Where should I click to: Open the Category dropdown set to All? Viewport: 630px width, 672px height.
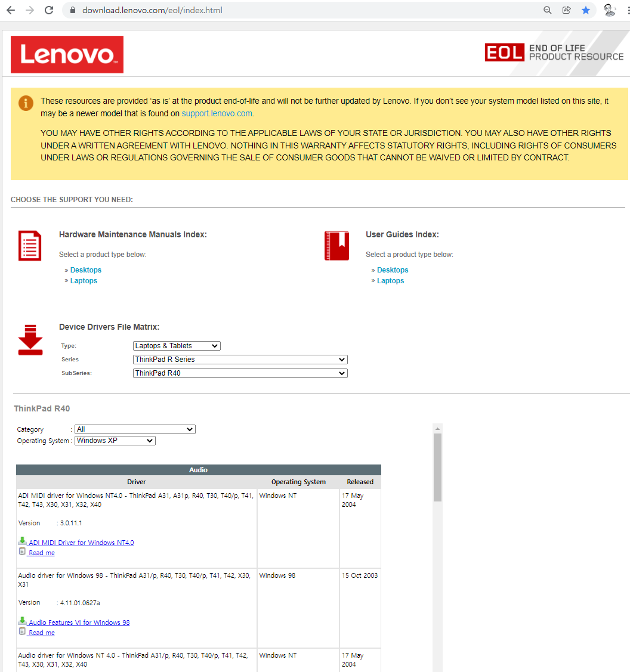pos(135,429)
